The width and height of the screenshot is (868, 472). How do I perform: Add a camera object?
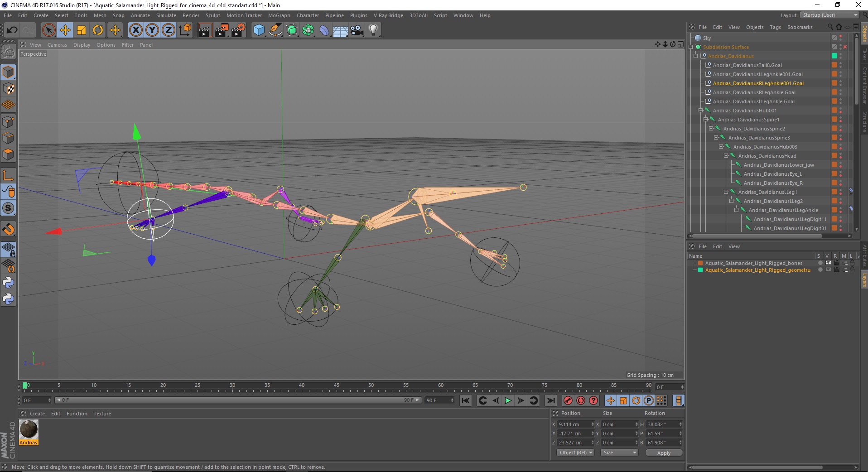point(357,30)
